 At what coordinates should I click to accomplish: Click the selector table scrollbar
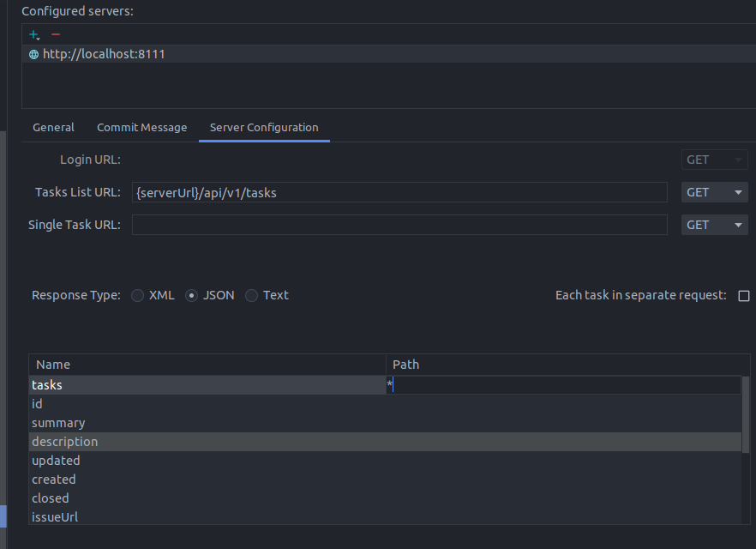(746, 415)
